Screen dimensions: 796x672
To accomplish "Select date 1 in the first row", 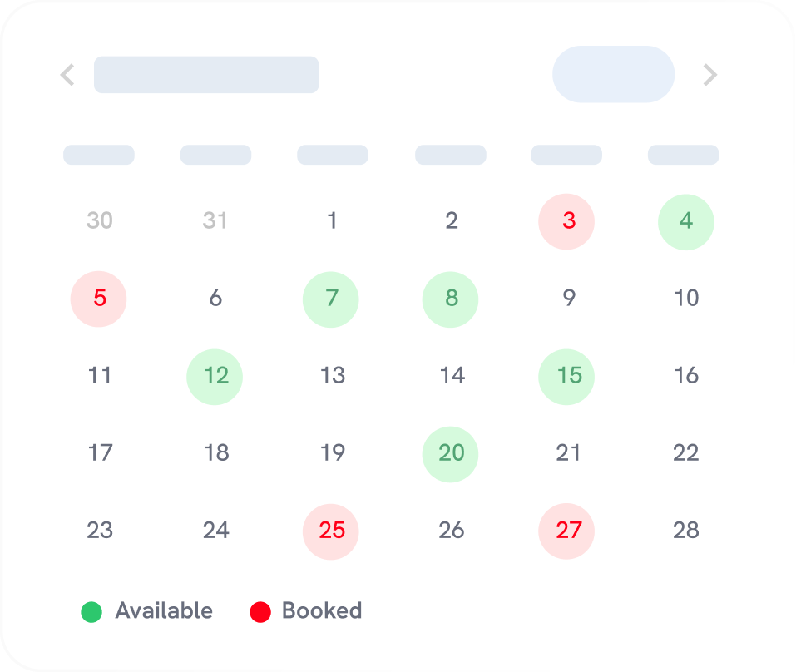I will pyautogui.click(x=331, y=221).
